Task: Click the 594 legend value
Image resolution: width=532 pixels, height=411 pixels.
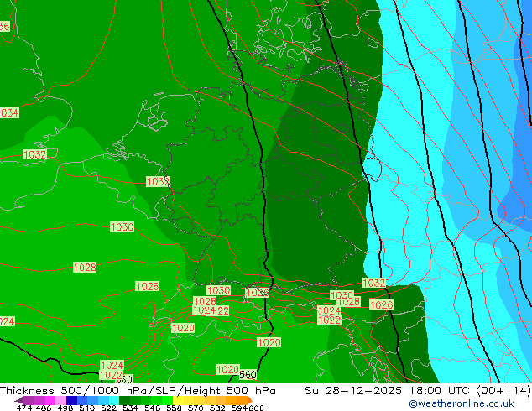Action: pyautogui.click(x=239, y=408)
